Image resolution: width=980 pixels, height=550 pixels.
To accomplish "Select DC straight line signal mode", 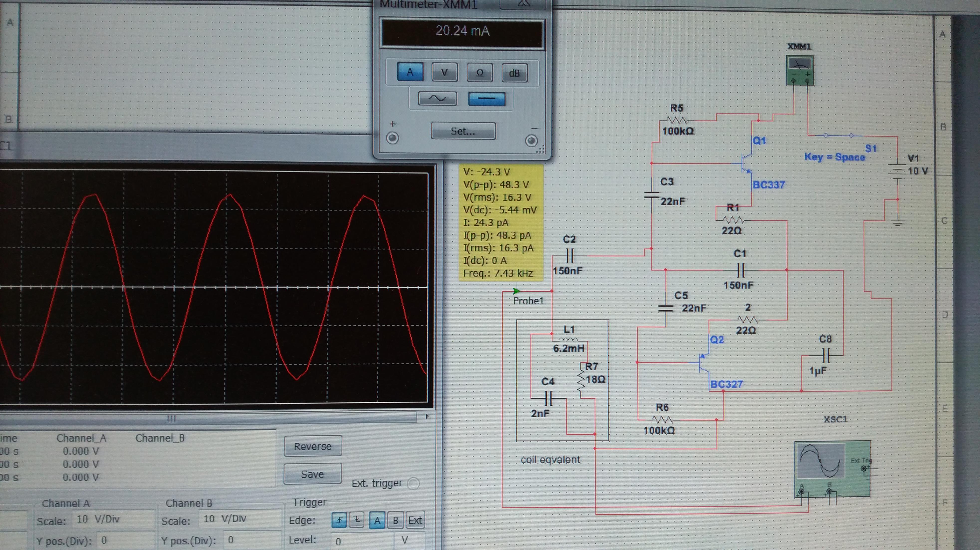I will 487,99.
